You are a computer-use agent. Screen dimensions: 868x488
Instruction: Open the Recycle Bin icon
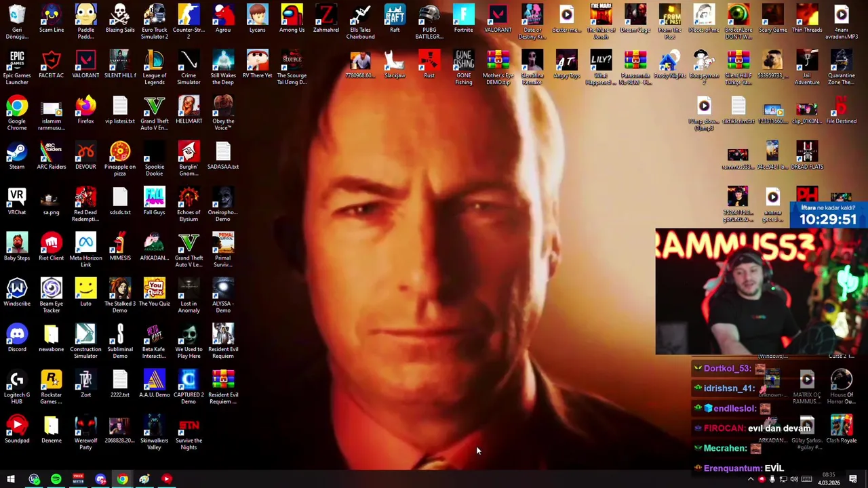pos(17,22)
